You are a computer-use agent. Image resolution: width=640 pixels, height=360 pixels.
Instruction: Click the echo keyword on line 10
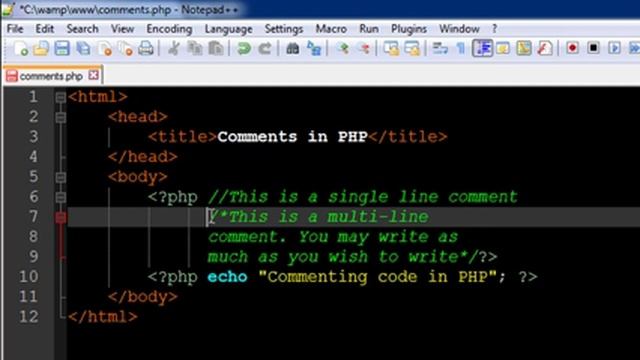pyautogui.click(x=227, y=277)
